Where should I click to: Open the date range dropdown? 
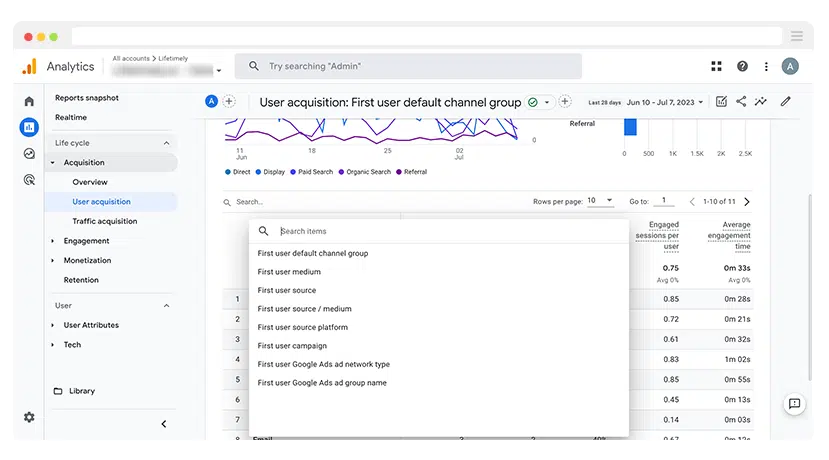click(x=665, y=102)
